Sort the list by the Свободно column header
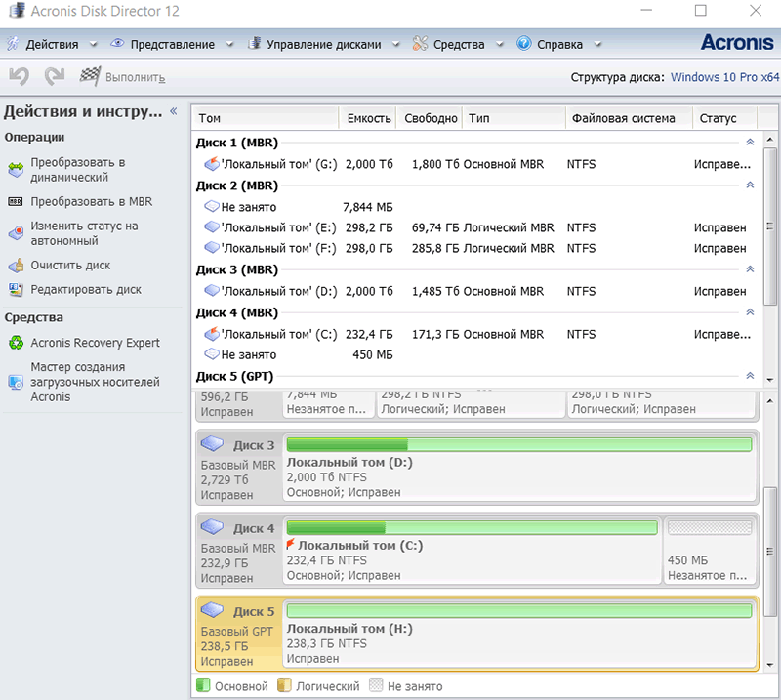The image size is (781, 700). point(430,118)
